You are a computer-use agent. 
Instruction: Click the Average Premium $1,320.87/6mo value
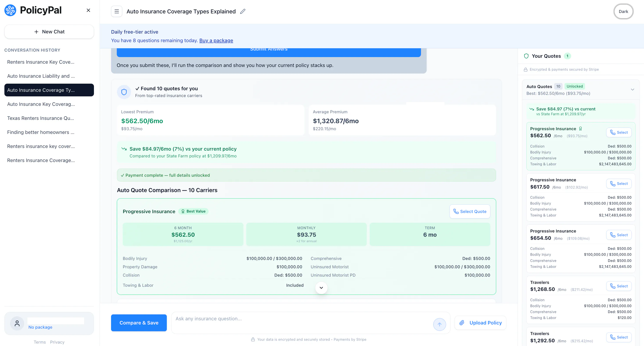coord(336,121)
